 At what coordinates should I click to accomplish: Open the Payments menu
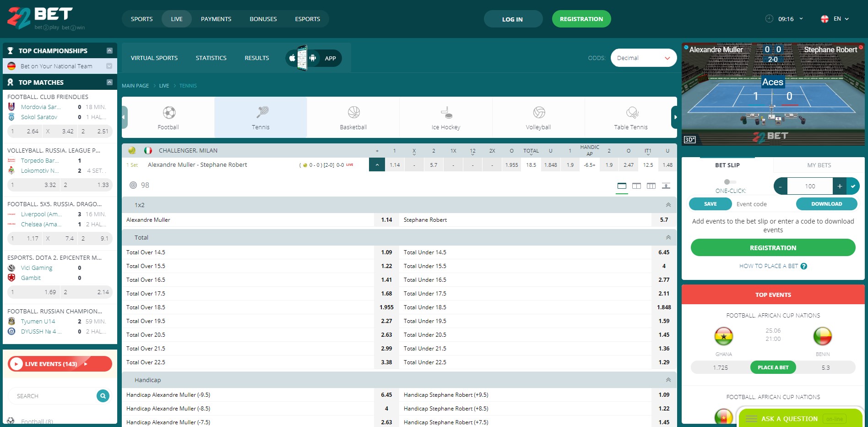tap(216, 19)
